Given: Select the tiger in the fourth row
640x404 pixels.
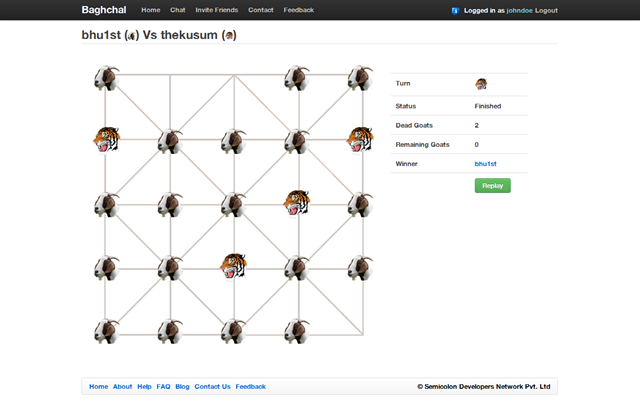Looking at the screenshot, I should click(x=233, y=266).
